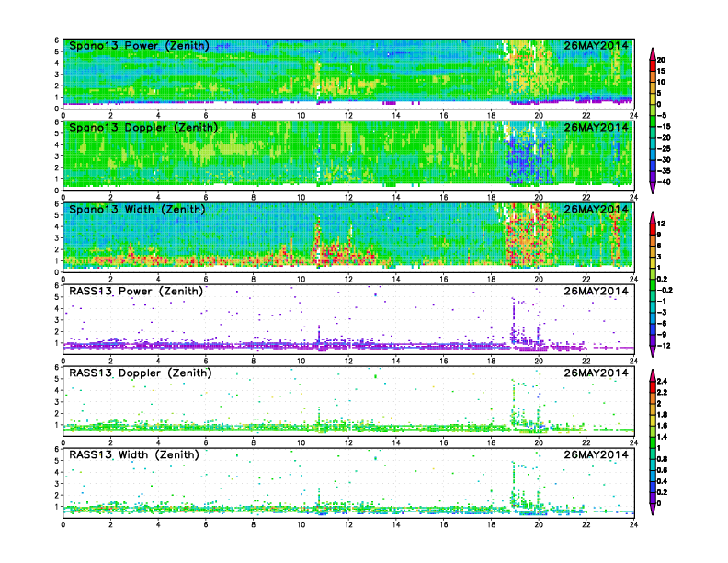Click the -30 label on the top color bar
The image size is (728, 563).
point(664,160)
